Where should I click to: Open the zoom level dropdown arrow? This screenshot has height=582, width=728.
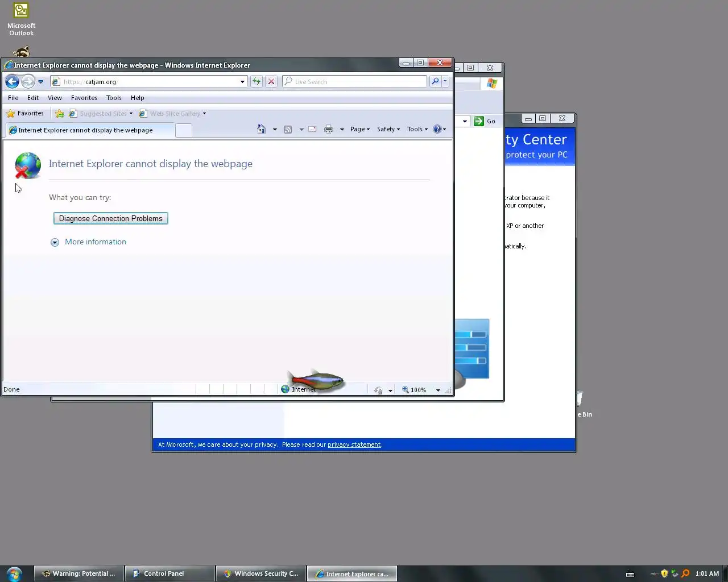click(438, 390)
